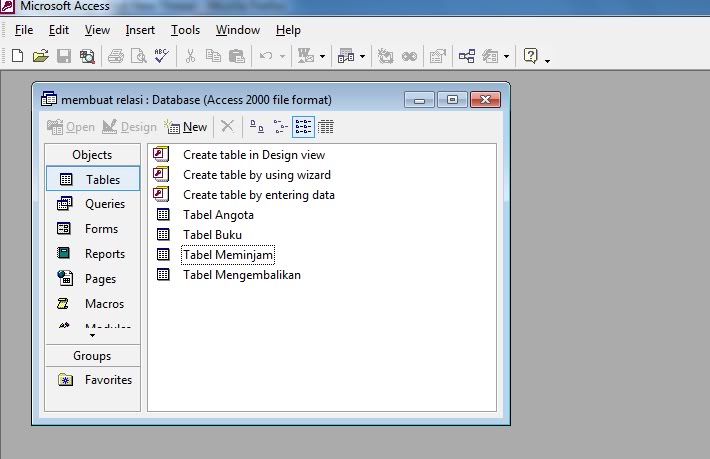
Task: Click the Paste clipboard toolbar icon
Action: tap(236, 56)
